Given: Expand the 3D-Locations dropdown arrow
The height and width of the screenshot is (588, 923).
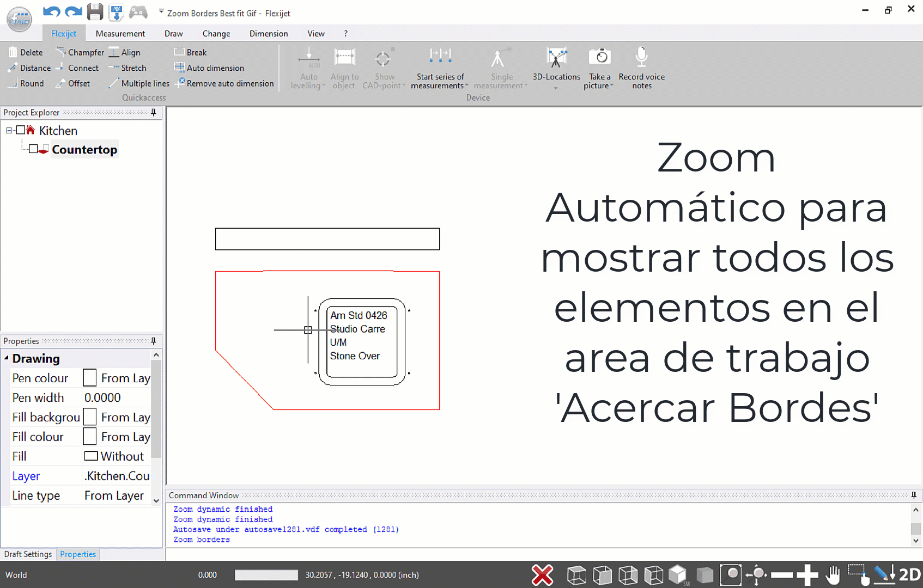Looking at the screenshot, I should [556, 88].
